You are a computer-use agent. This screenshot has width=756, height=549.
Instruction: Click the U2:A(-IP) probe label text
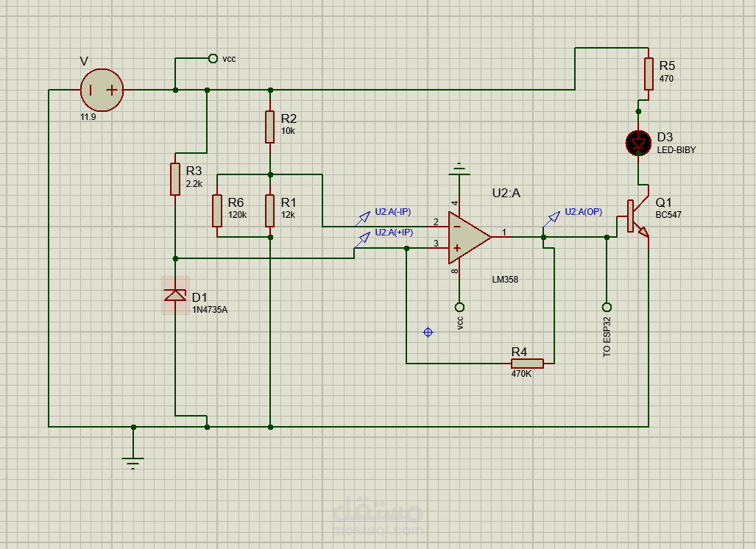pos(393,212)
